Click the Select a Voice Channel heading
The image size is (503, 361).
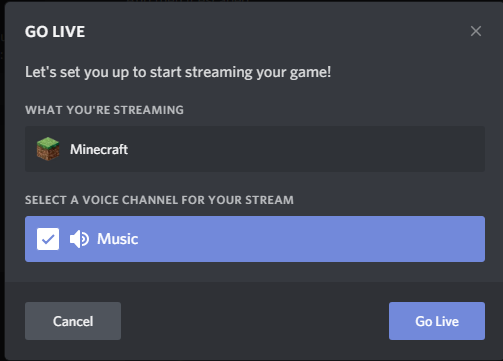click(x=159, y=200)
